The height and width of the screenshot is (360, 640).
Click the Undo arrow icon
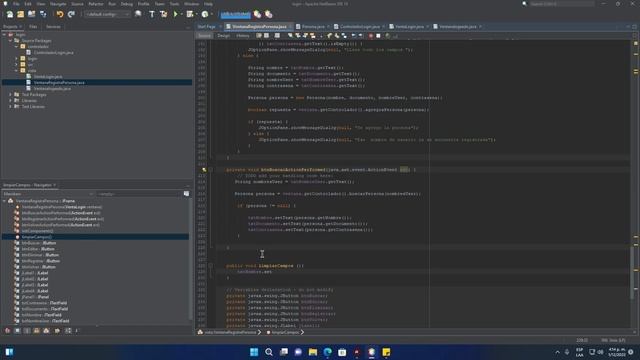point(60,14)
